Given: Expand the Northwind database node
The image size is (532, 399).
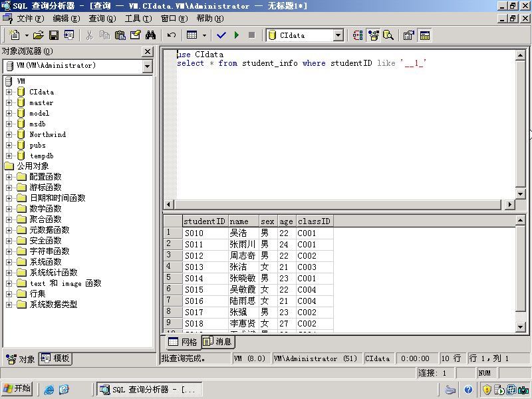Looking at the screenshot, I should click(x=9, y=134).
